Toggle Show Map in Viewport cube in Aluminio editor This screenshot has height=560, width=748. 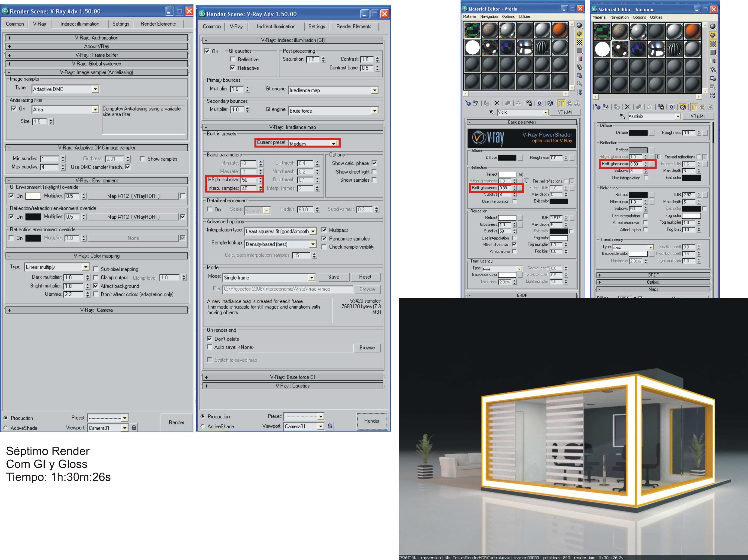[683, 107]
